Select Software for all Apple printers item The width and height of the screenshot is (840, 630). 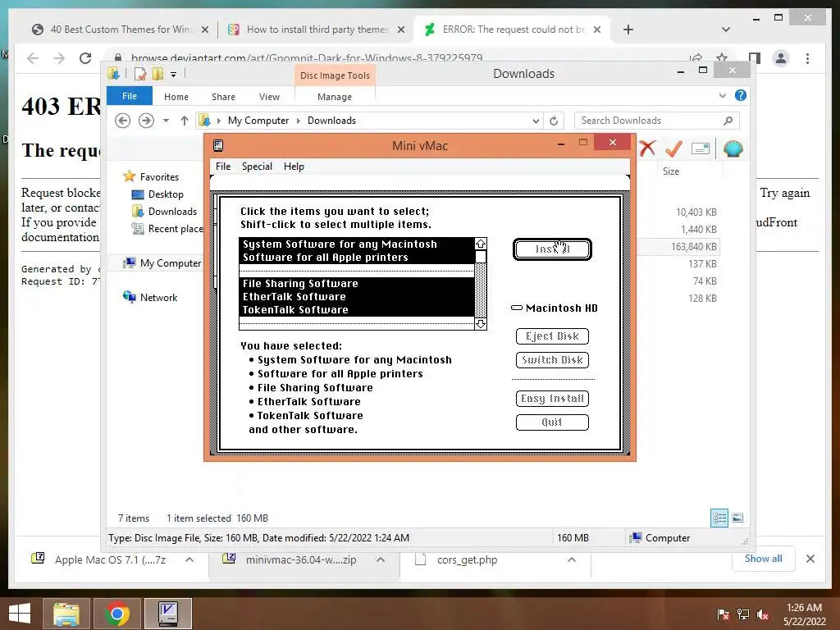tap(357, 257)
